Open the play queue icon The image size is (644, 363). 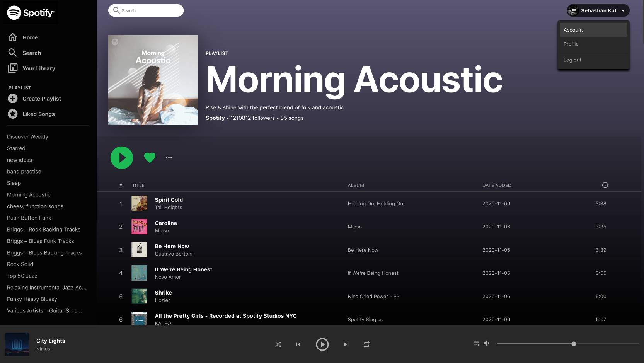476,343
